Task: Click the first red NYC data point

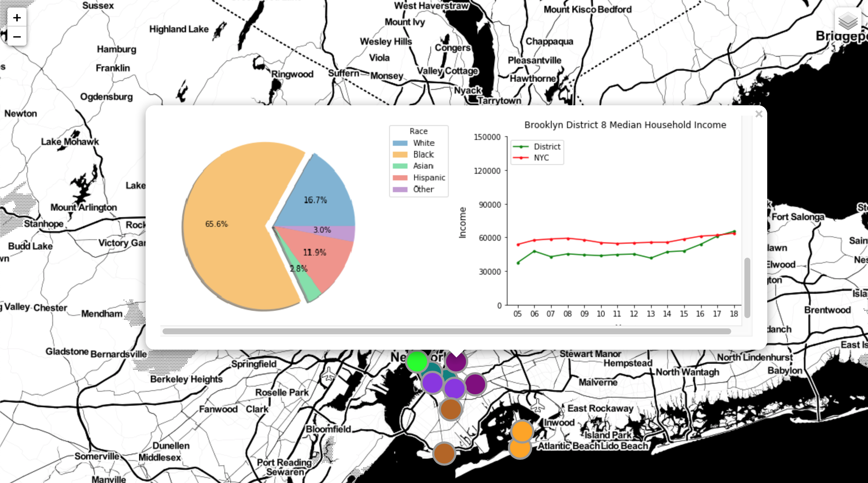Action: [x=518, y=244]
